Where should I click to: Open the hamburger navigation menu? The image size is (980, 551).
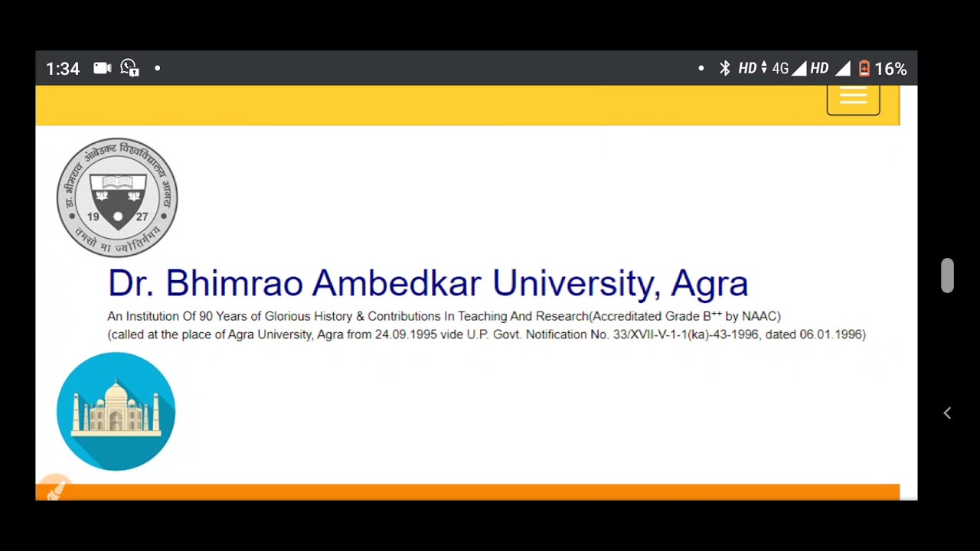[x=853, y=99]
